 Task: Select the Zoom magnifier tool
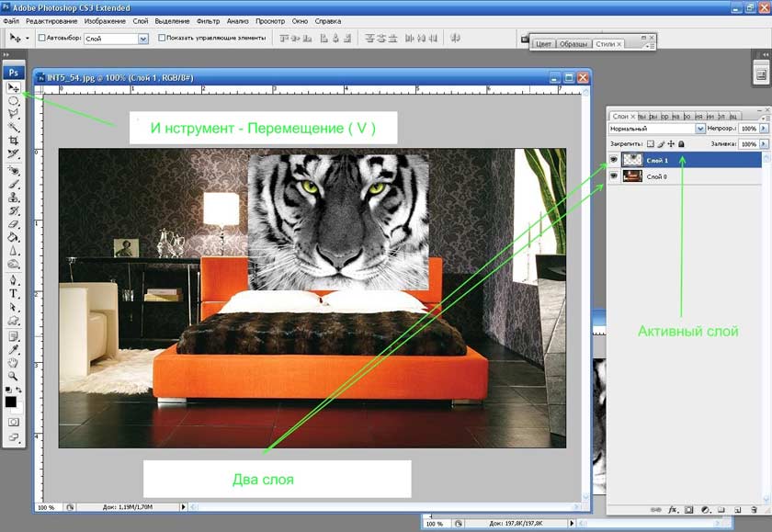14,376
